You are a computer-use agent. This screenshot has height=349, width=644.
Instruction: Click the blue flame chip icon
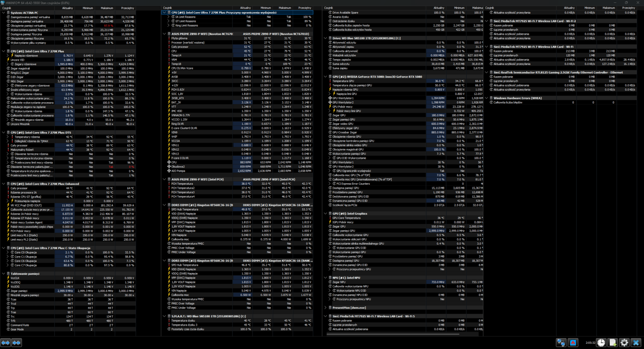tap(573, 343)
